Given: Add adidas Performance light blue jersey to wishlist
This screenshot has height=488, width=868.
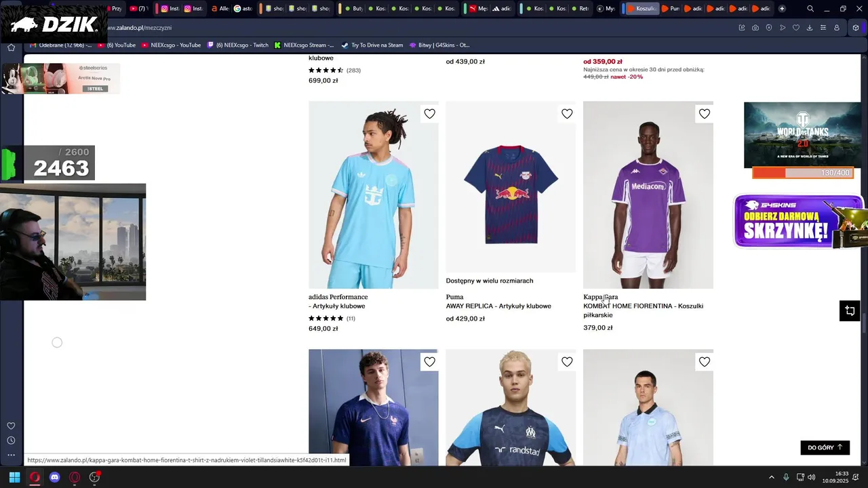Looking at the screenshot, I should coord(429,114).
